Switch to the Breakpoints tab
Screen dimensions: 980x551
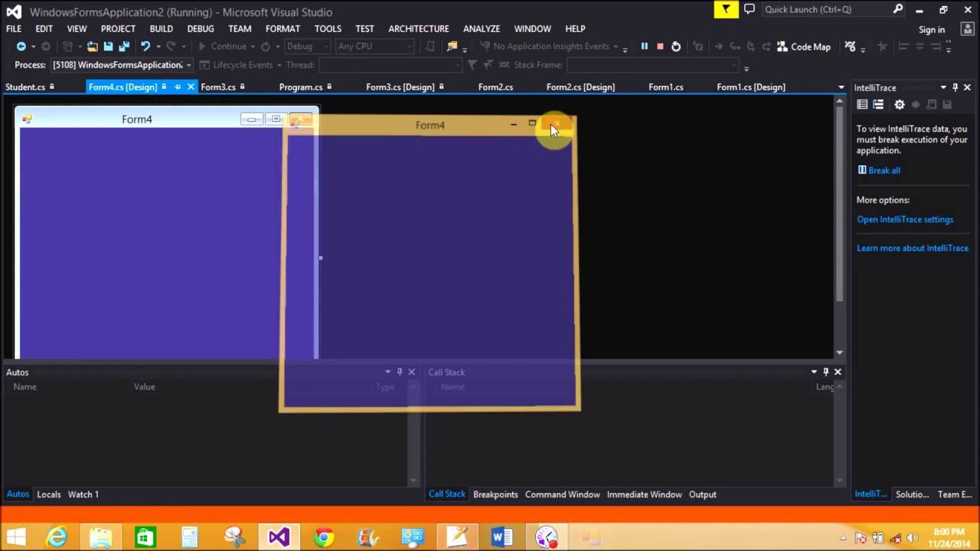[x=495, y=494]
